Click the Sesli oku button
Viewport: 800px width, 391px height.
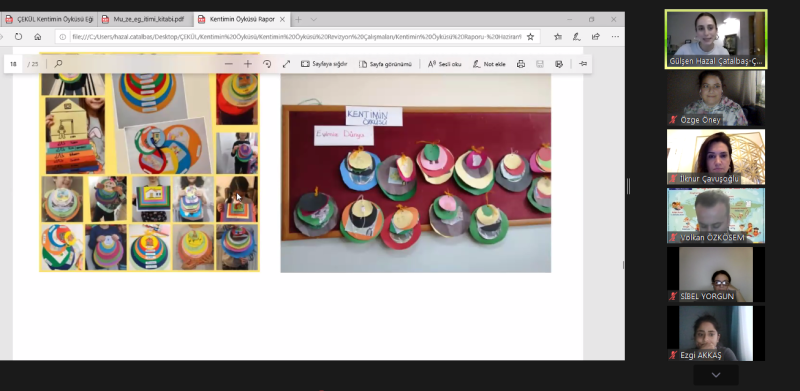[x=444, y=64]
